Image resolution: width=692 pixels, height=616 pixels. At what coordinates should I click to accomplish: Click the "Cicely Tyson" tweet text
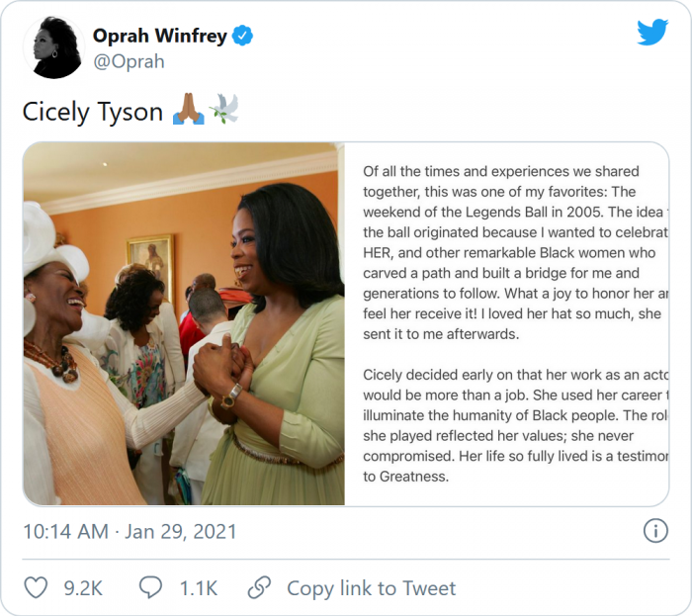[93, 112]
